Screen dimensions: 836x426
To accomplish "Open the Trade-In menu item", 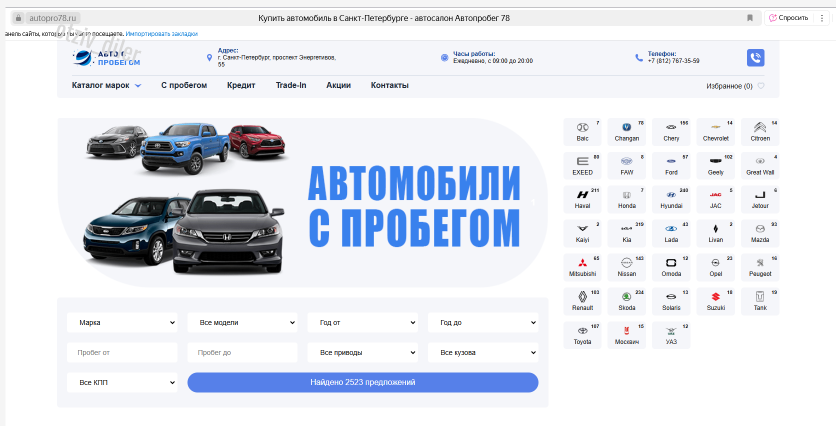I will [x=291, y=85].
